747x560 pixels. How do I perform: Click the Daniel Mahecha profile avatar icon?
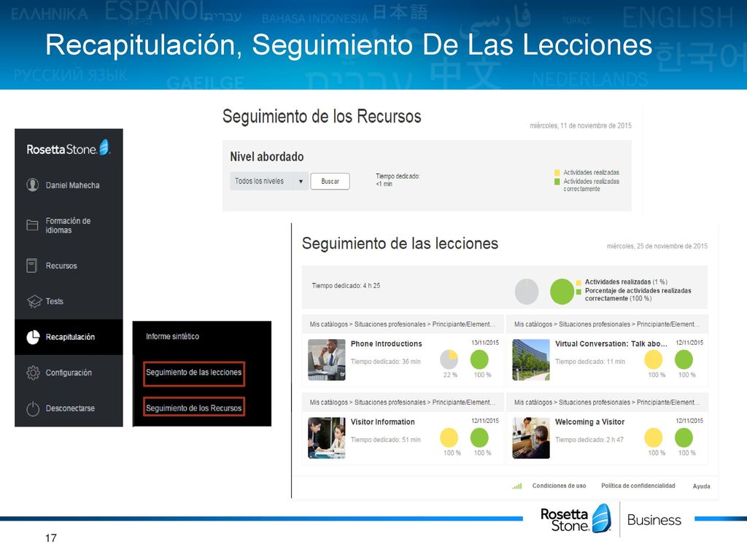[x=32, y=184]
